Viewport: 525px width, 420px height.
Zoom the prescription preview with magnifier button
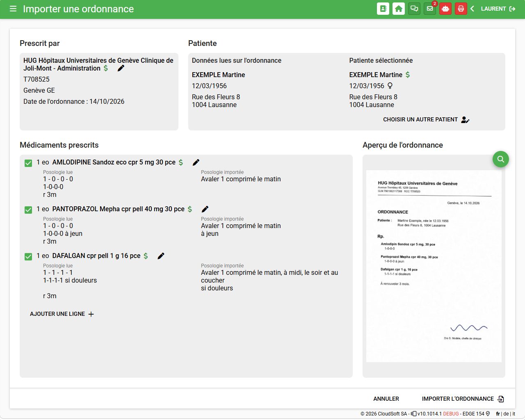[x=501, y=159]
